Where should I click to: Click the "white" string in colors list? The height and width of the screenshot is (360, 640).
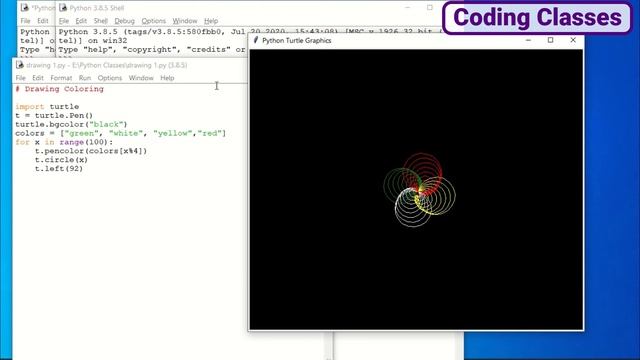pyautogui.click(x=126, y=133)
